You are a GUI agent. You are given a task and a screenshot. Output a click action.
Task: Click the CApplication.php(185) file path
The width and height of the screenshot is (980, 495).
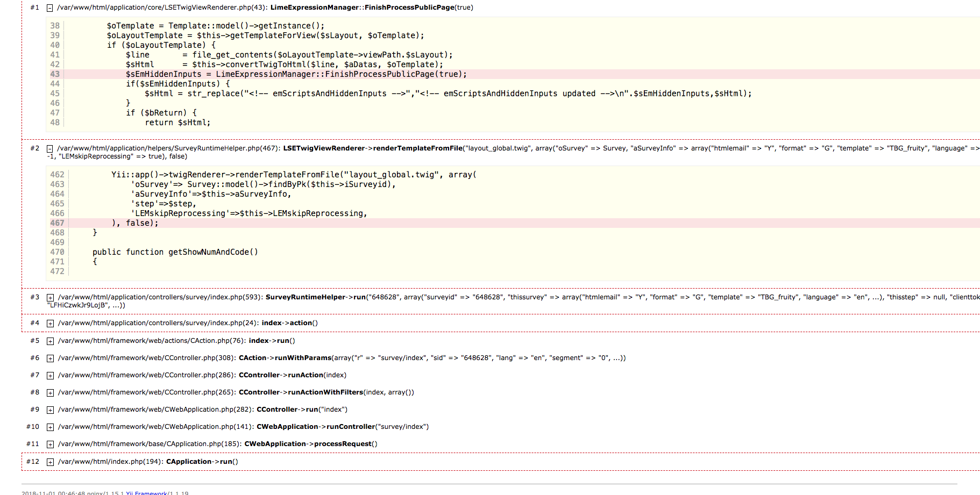coord(150,444)
